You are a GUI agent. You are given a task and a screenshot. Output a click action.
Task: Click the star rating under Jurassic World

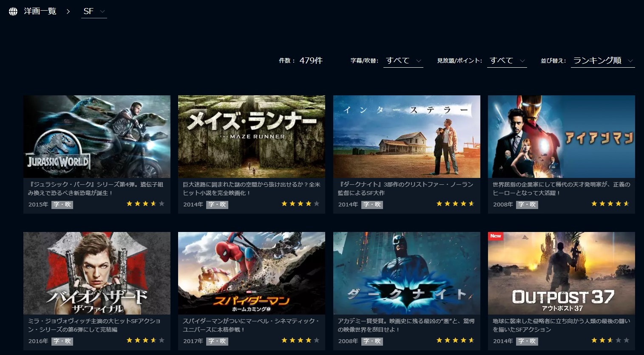145,204
